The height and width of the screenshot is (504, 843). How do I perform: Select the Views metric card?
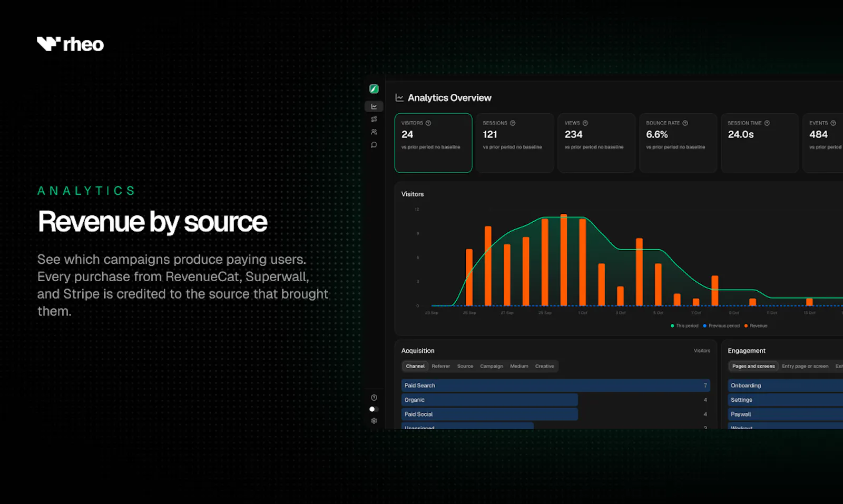click(596, 143)
